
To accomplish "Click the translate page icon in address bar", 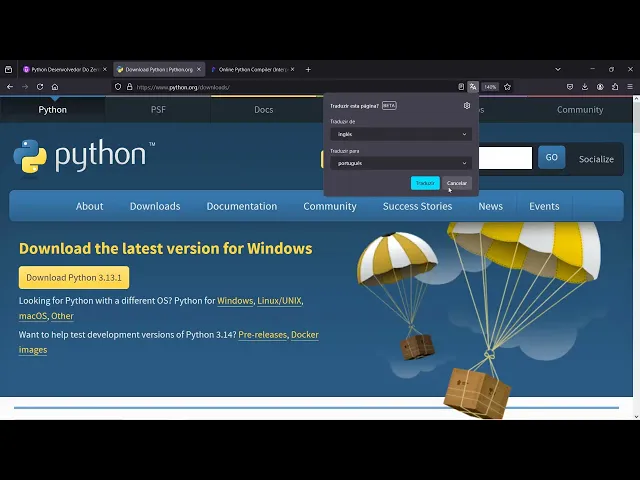I will (473, 87).
